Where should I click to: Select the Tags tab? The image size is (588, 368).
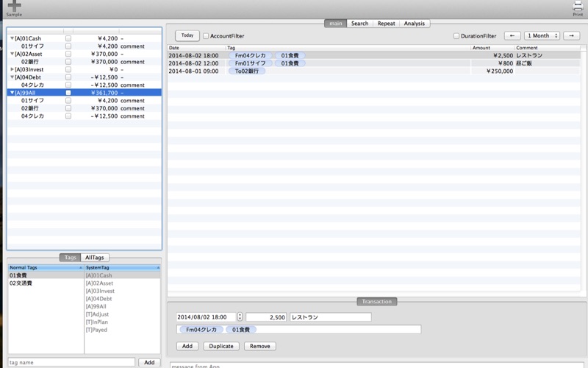coord(70,258)
